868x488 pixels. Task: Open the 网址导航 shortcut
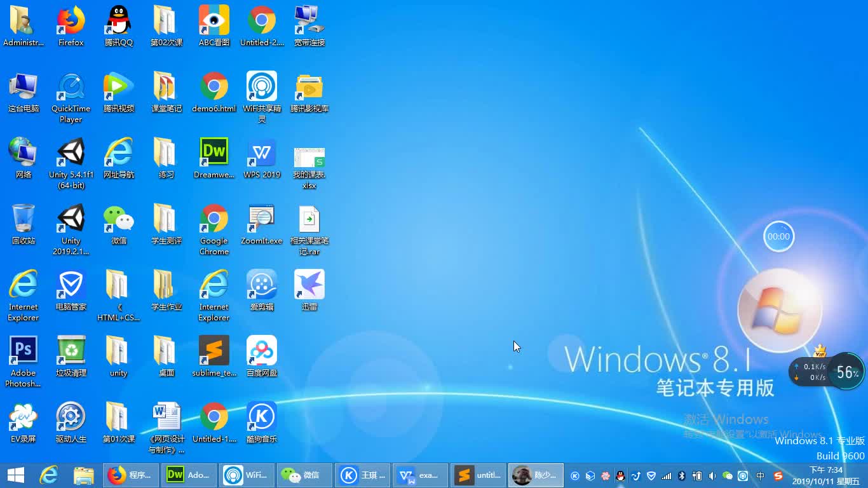[x=119, y=158]
